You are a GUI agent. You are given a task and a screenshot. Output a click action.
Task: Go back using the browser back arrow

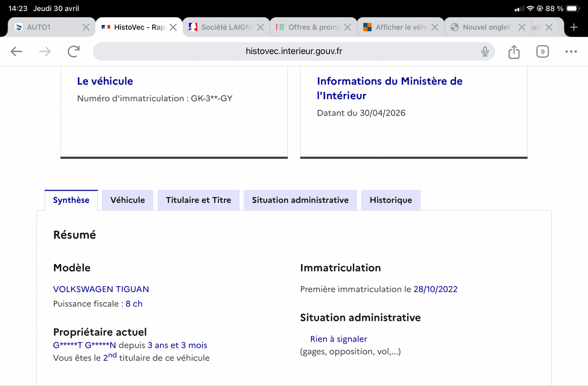(16, 51)
